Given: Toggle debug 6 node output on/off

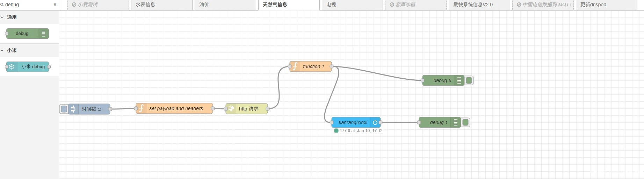Looking at the screenshot, I should 469,81.
